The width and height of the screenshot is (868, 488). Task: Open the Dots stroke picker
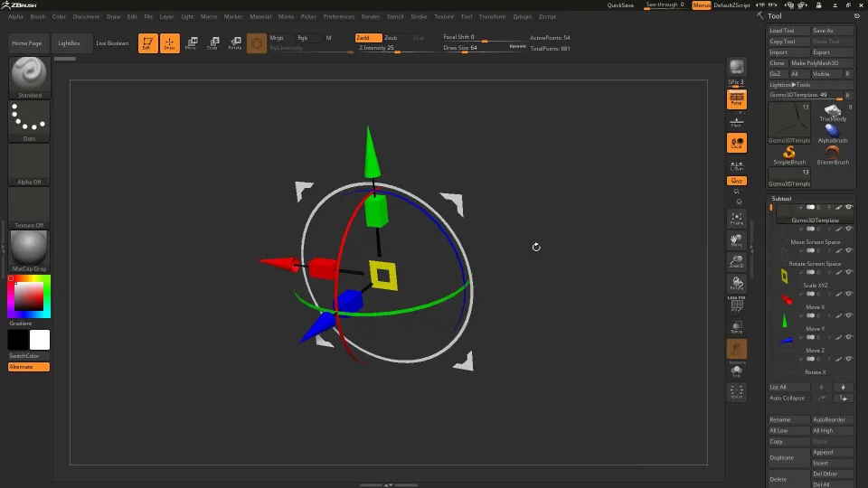29,119
